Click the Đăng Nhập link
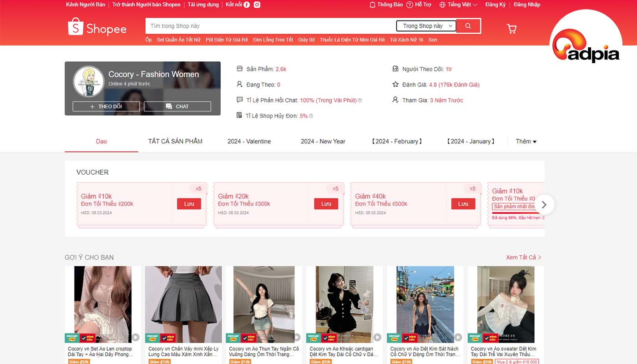The width and height of the screenshot is (637, 364). pyautogui.click(x=527, y=5)
